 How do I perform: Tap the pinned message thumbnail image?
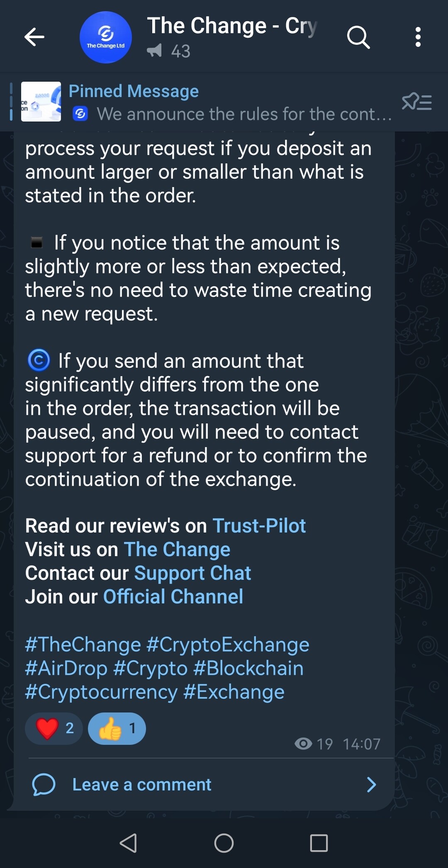(41, 102)
